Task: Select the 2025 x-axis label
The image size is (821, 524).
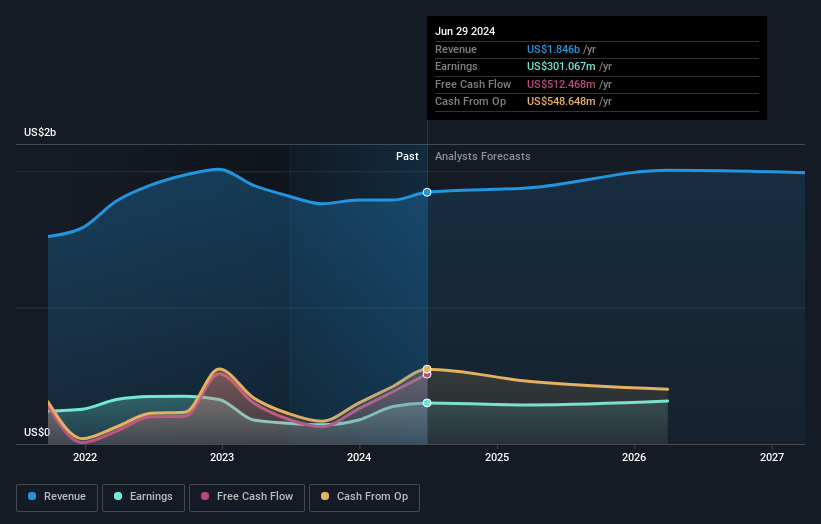Action: (497, 457)
